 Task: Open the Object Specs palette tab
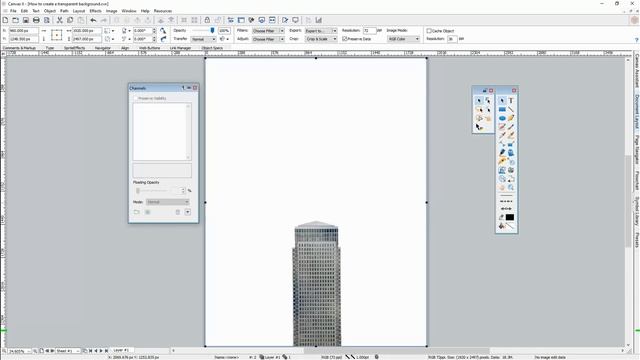pos(212,48)
